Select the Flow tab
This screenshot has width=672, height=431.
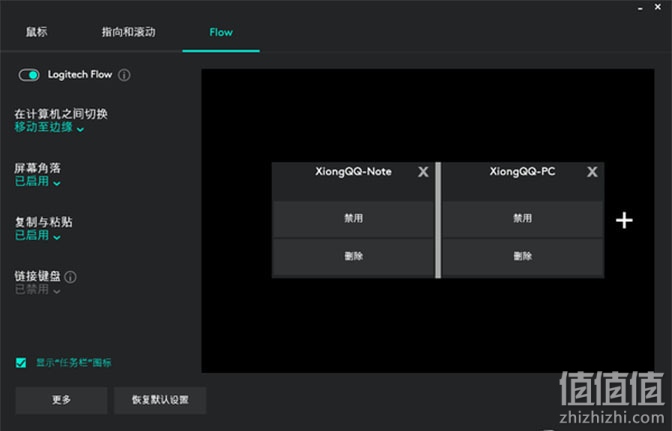[x=221, y=33]
